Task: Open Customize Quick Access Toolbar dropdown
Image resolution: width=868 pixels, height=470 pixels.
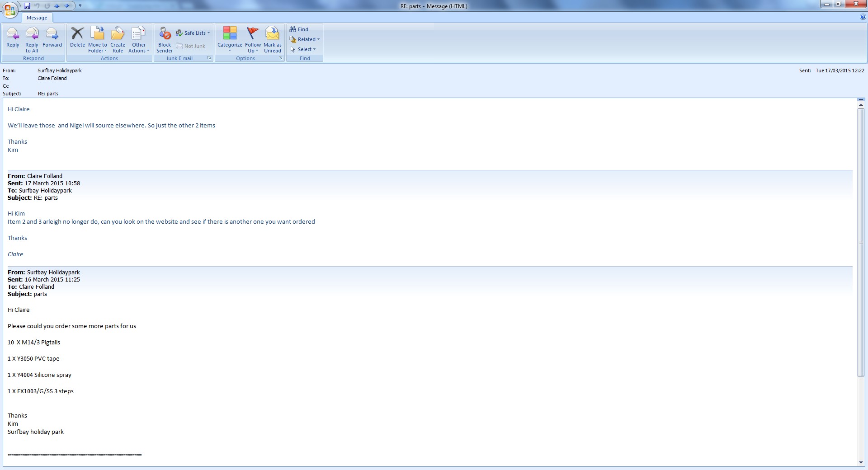Action: (80, 6)
